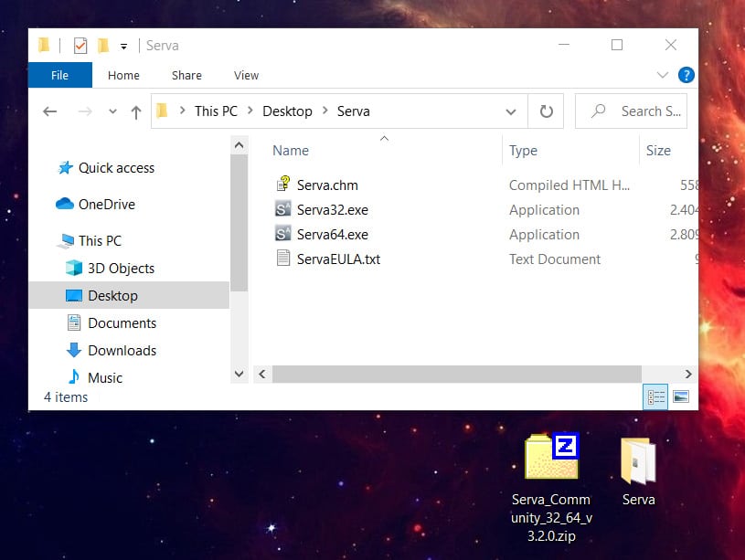Select Music in navigation pane

pyautogui.click(x=105, y=377)
